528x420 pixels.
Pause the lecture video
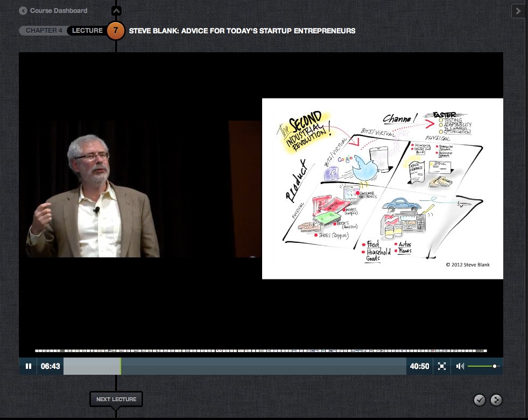(28, 366)
